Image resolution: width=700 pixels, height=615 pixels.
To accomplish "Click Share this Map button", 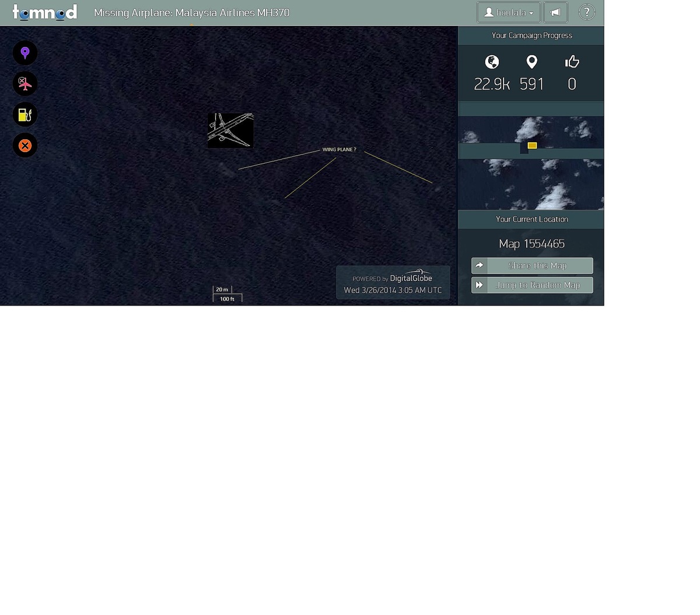I will (532, 266).
